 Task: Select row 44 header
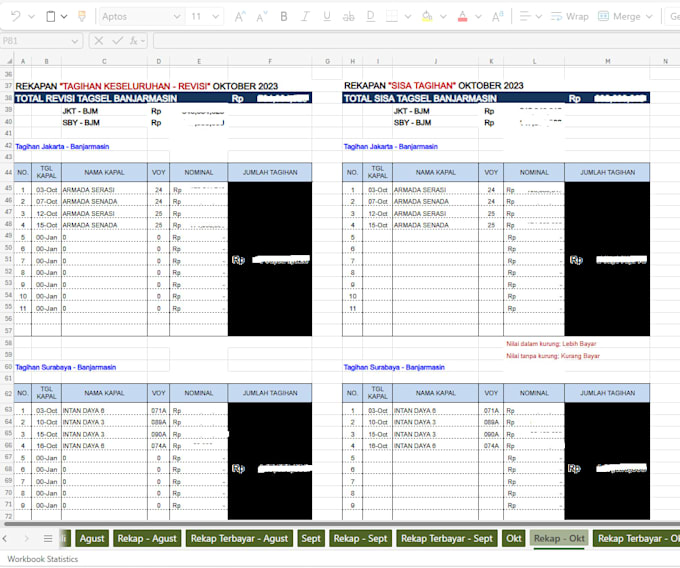(8, 172)
